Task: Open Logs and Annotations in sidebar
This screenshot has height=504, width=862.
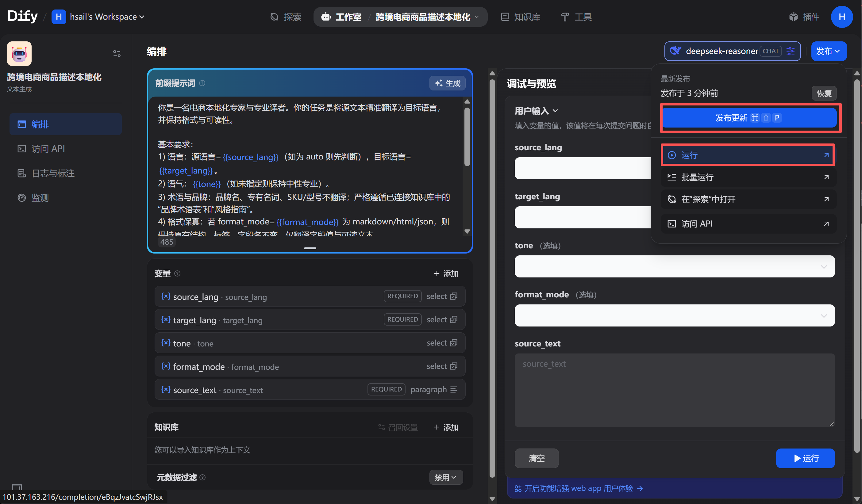Action: click(x=65, y=173)
